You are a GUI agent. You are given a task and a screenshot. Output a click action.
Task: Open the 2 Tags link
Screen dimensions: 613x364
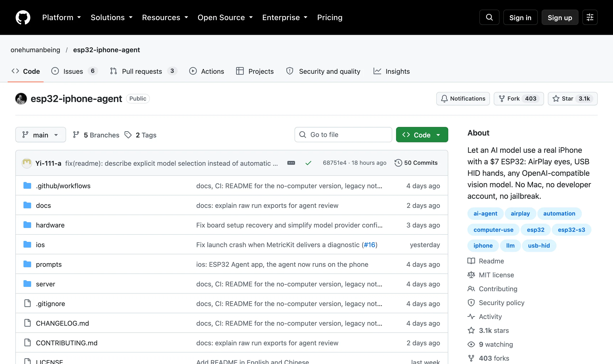(x=140, y=135)
